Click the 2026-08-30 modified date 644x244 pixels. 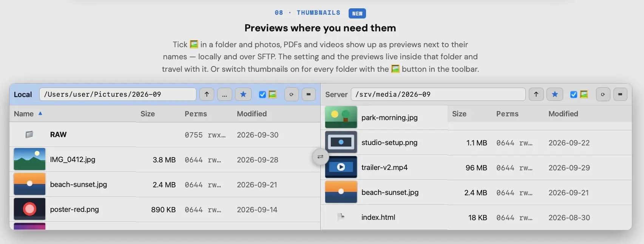(569, 218)
